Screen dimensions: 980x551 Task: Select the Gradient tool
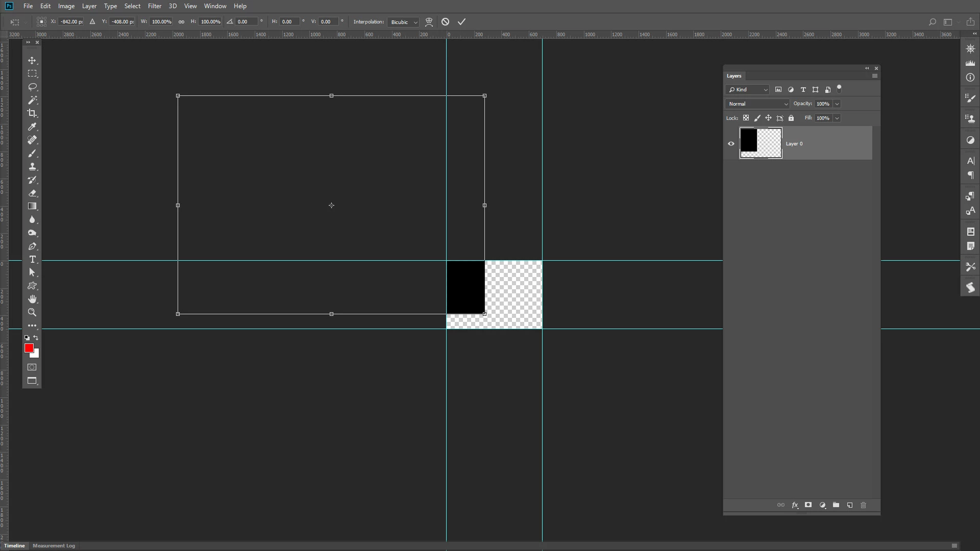pos(32,206)
